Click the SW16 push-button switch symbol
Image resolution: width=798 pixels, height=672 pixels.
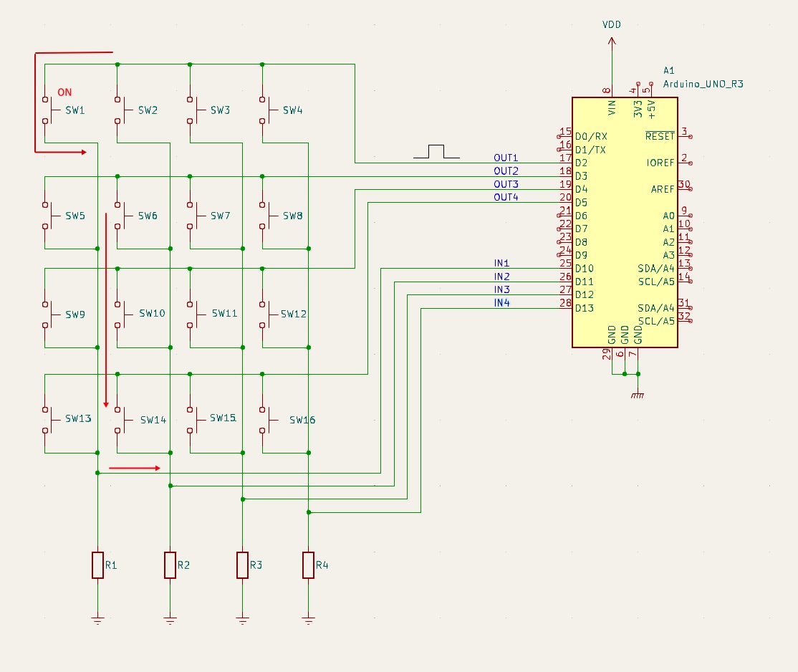point(265,421)
